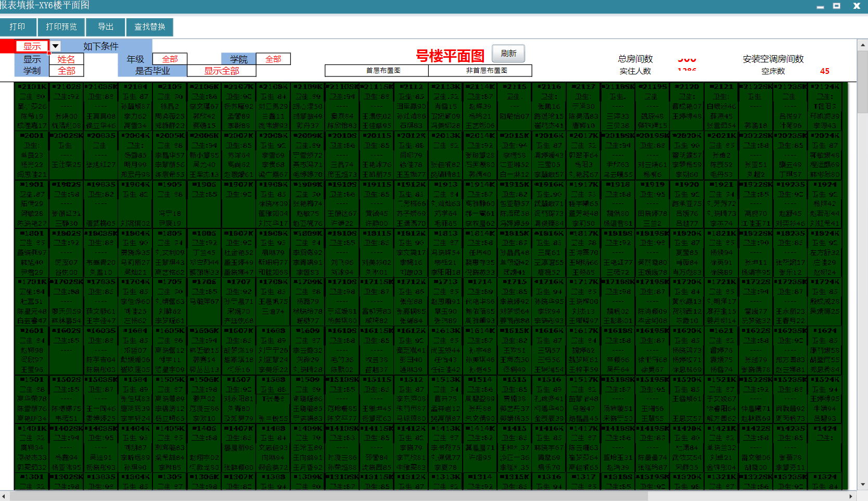Select the red-bordered 显示 cell
The image size is (868, 501).
coord(32,46)
